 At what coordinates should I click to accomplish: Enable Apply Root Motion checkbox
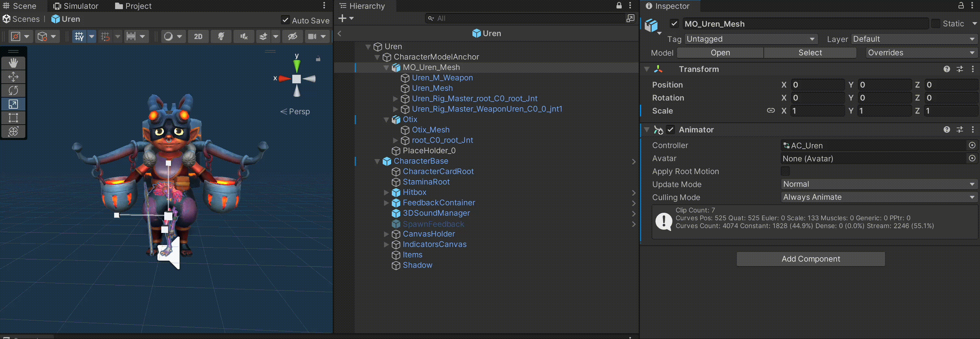click(x=785, y=171)
